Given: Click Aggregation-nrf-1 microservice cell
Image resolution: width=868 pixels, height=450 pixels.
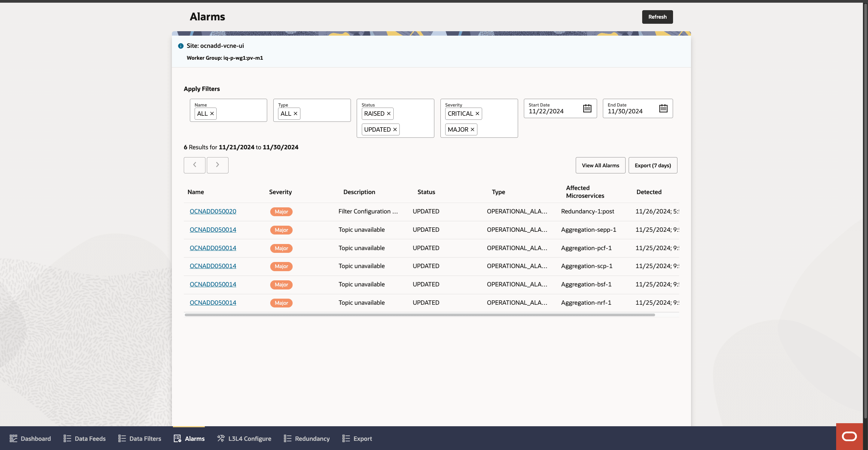Looking at the screenshot, I should 586,303.
